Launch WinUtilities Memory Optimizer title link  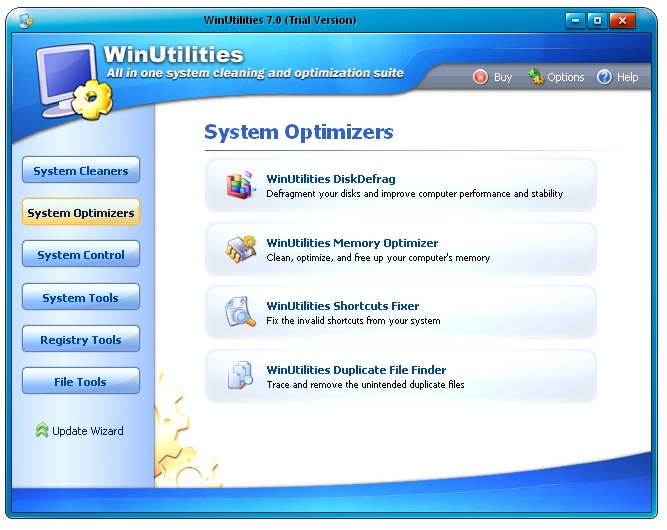click(x=352, y=243)
